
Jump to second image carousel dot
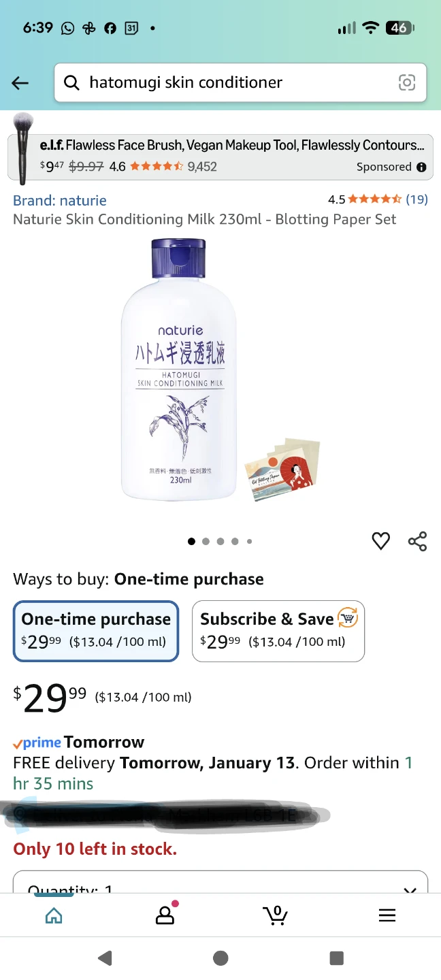206,542
